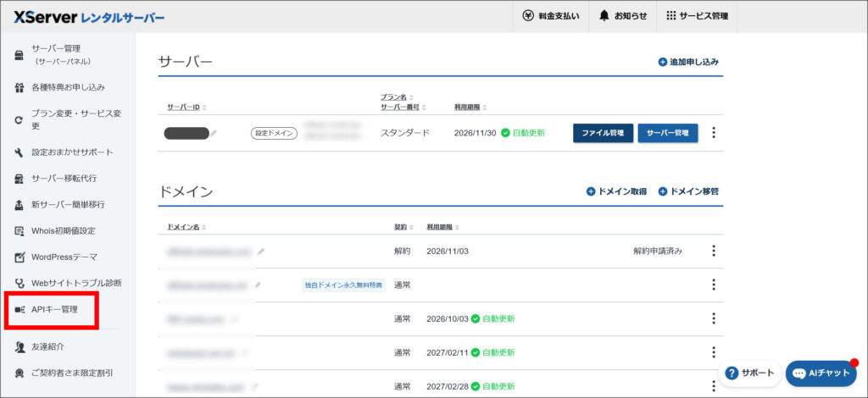
Task: Sort servers by 利用期限 column
Action: pos(470,107)
